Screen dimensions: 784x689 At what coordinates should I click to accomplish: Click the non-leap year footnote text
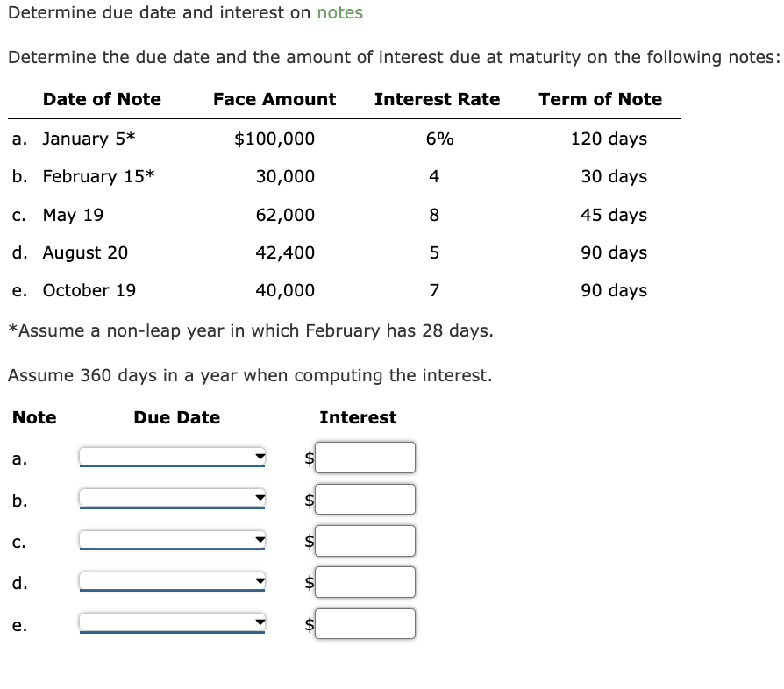[x=250, y=330]
